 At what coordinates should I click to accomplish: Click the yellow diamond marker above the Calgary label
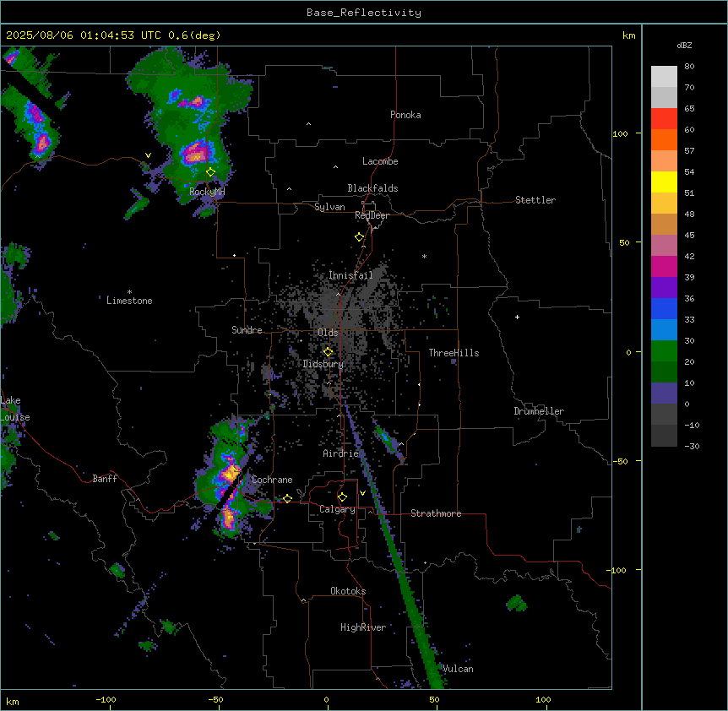click(342, 497)
